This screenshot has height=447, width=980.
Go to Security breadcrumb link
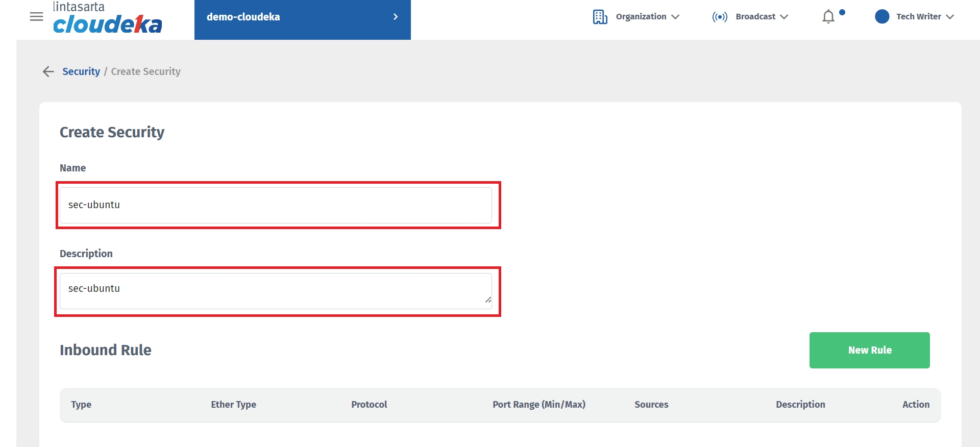[81, 71]
